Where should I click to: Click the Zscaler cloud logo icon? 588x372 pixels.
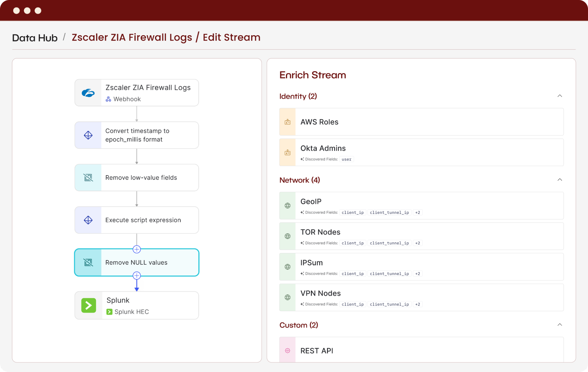(x=88, y=93)
